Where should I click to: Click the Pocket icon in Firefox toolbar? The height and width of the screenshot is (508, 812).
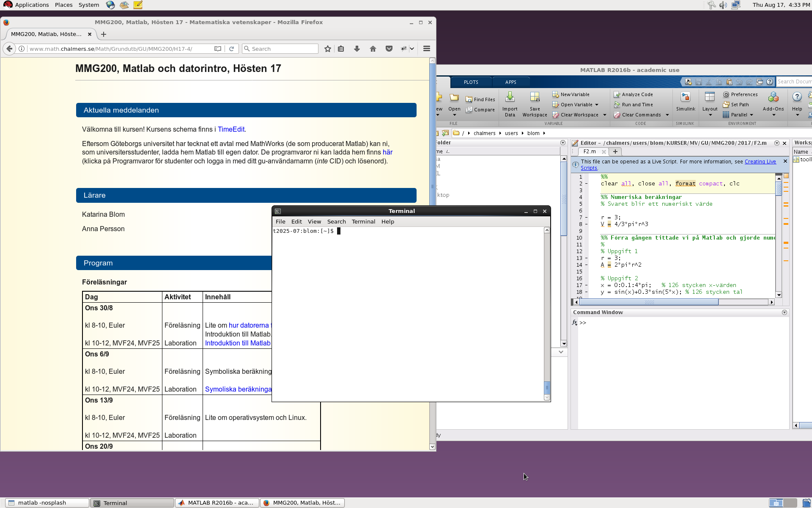(x=389, y=49)
